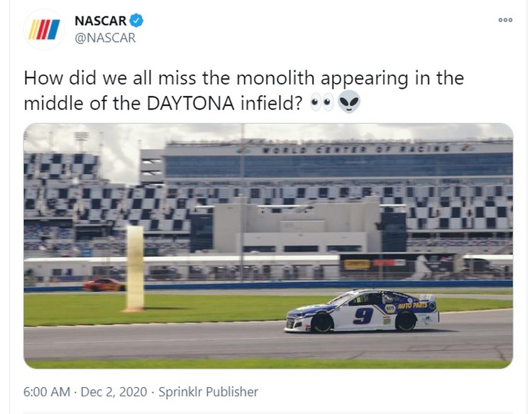The width and height of the screenshot is (532, 414).
Task: Open the NASCAR display name link
Action: pos(101,21)
